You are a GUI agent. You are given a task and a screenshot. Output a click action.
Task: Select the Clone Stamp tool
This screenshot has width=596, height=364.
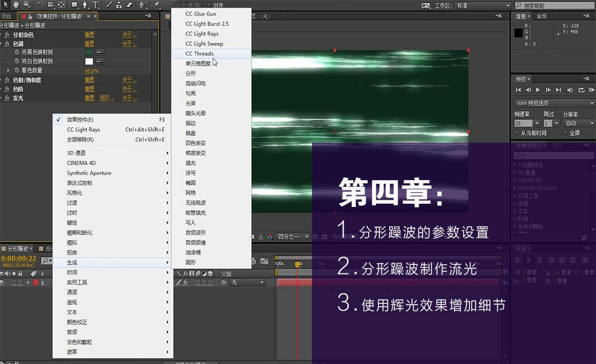click(119, 5)
